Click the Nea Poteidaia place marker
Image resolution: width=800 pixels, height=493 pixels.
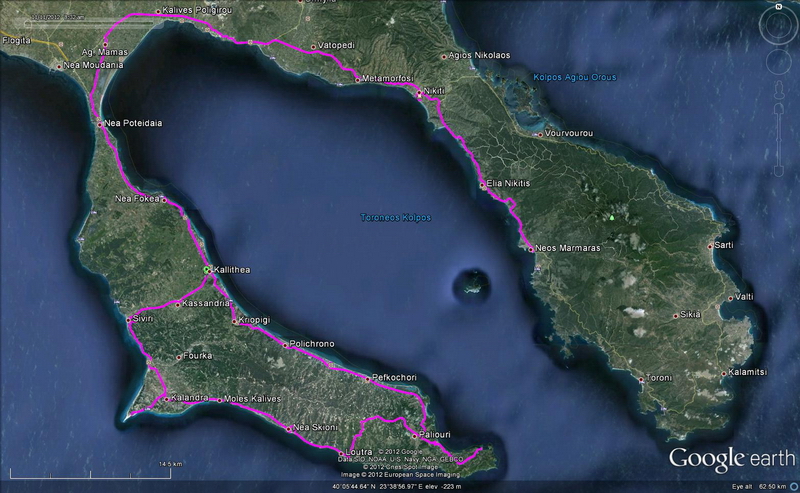99,124
